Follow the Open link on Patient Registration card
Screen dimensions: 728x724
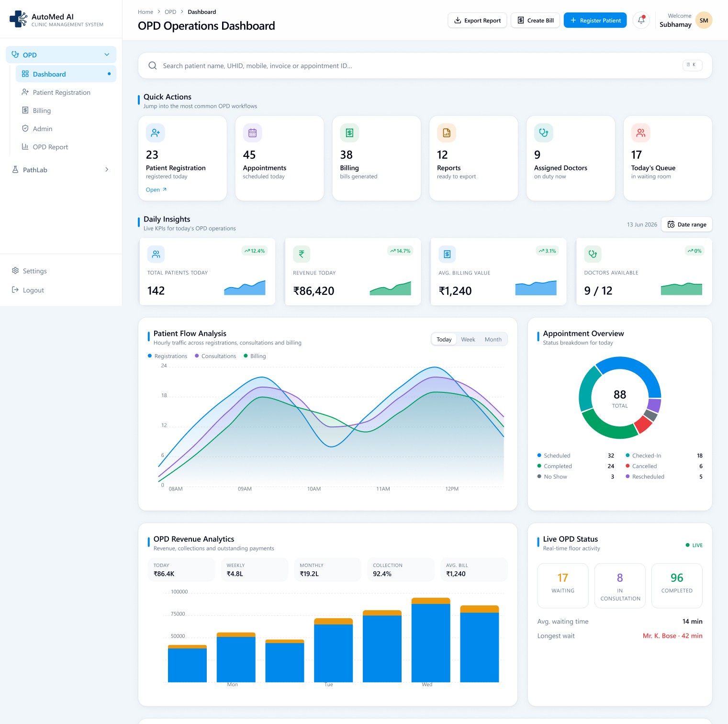coord(156,189)
